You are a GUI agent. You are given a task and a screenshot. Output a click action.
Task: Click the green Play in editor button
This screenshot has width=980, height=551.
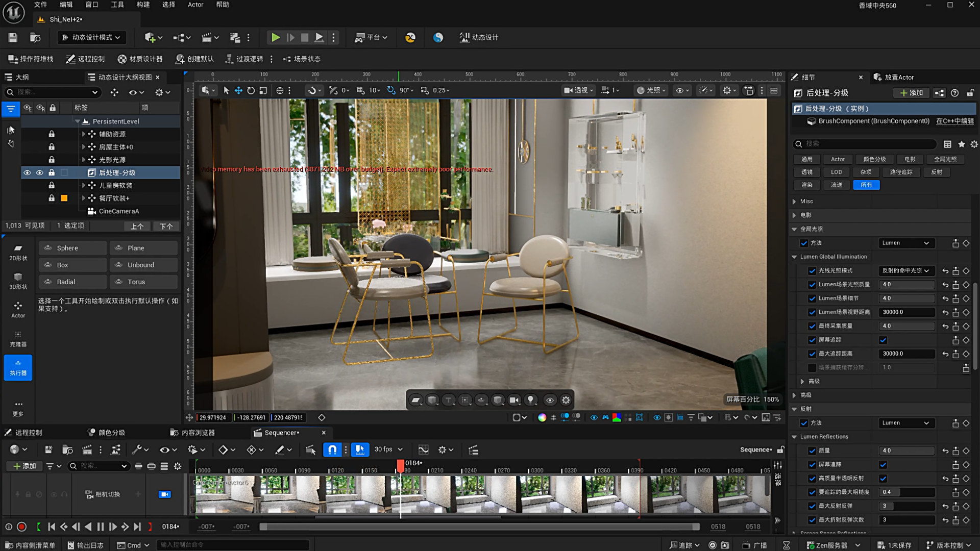pos(275,37)
